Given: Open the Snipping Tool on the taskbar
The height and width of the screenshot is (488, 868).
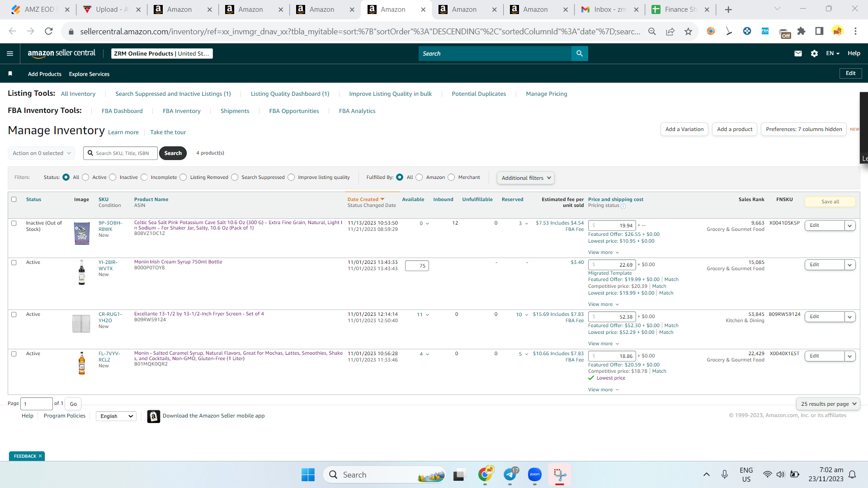Looking at the screenshot, I should (x=560, y=474).
